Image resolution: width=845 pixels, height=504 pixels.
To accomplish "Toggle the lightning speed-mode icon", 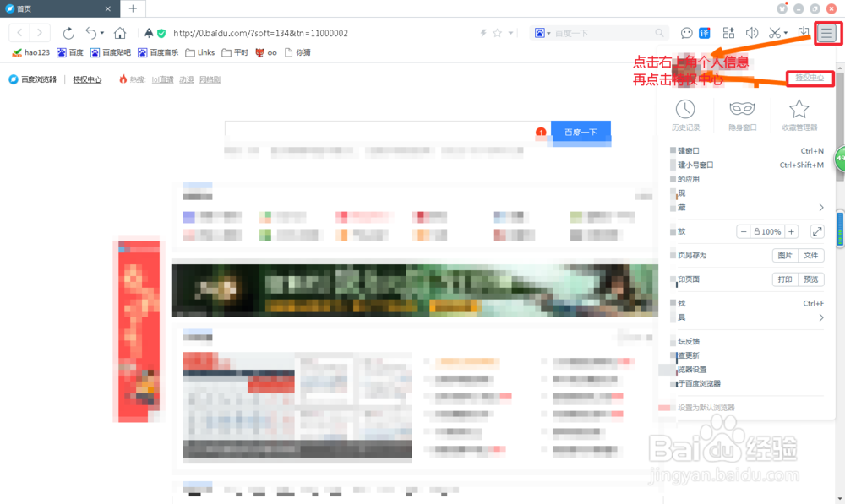I will click(482, 33).
